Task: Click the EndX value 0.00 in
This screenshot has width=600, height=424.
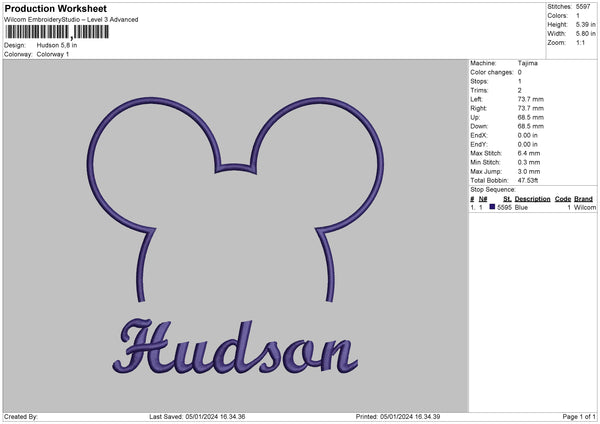Action: 527,135
